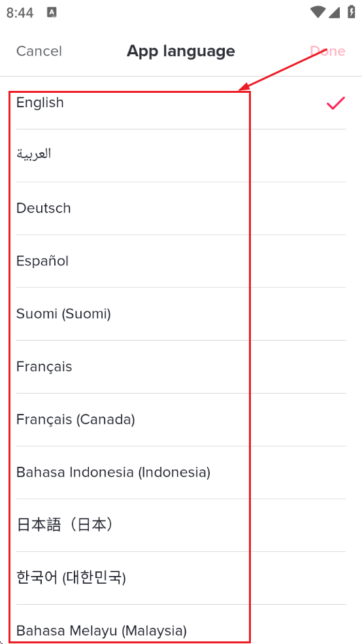Tap the Cancel button
362x644 pixels.
pos(39,52)
